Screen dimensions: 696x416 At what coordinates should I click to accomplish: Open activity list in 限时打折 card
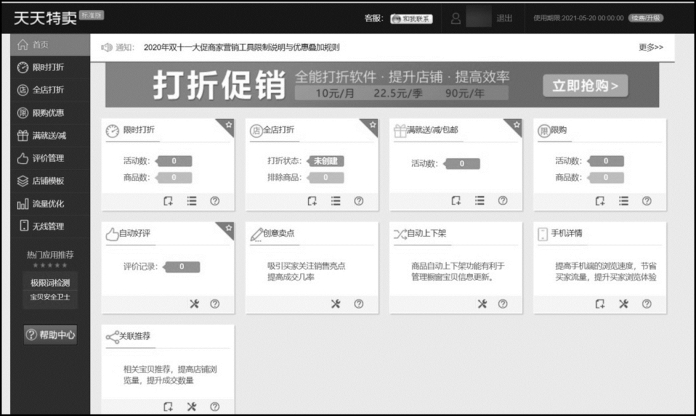point(191,201)
